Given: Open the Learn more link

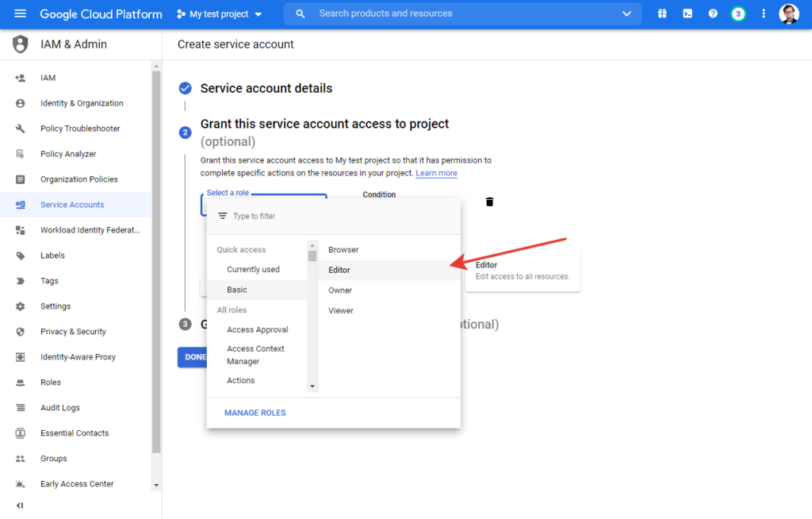Looking at the screenshot, I should pyautogui.click(x=436, y=173).
